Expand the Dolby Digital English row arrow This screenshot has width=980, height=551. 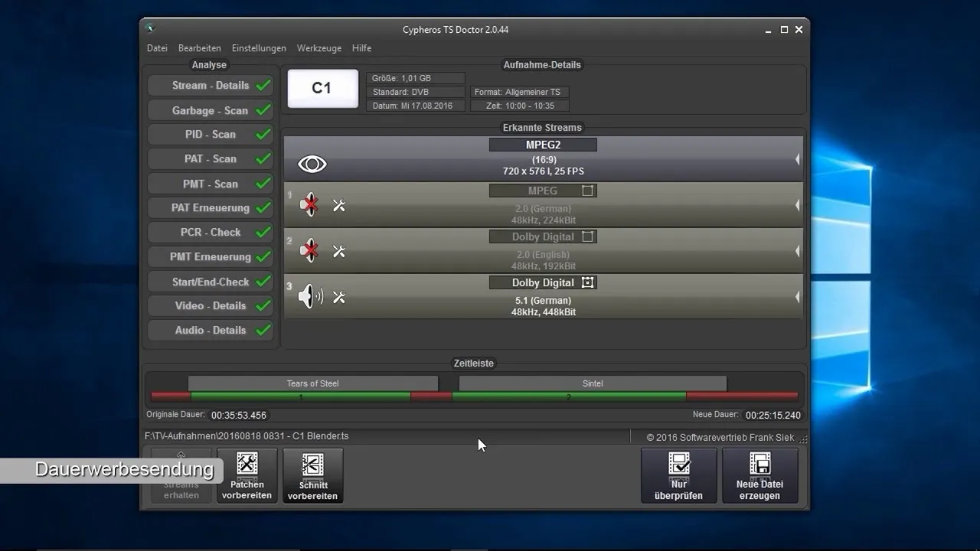[797, 251]
